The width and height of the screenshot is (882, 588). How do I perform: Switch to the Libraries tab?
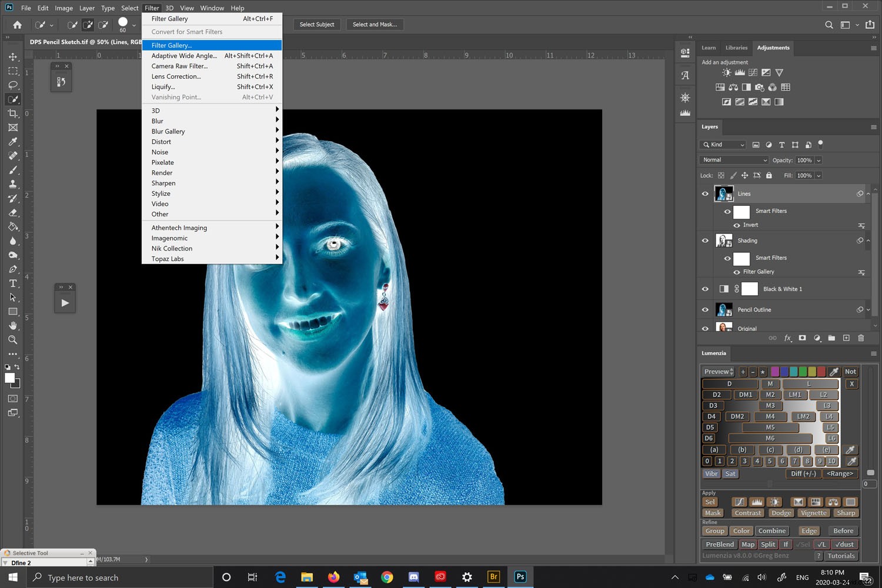[x=736, y=48]
